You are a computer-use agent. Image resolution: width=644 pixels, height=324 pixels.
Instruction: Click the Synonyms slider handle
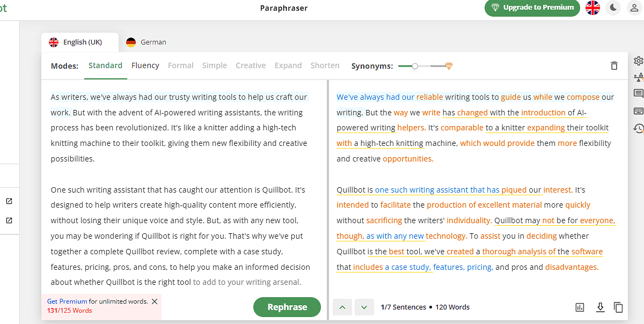(x=415, y=66)
